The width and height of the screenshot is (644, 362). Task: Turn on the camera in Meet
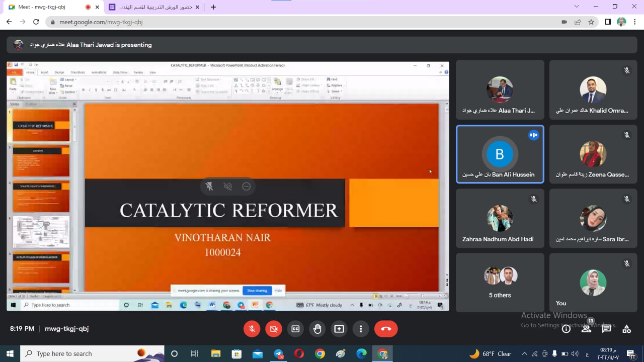click(274, 329)
